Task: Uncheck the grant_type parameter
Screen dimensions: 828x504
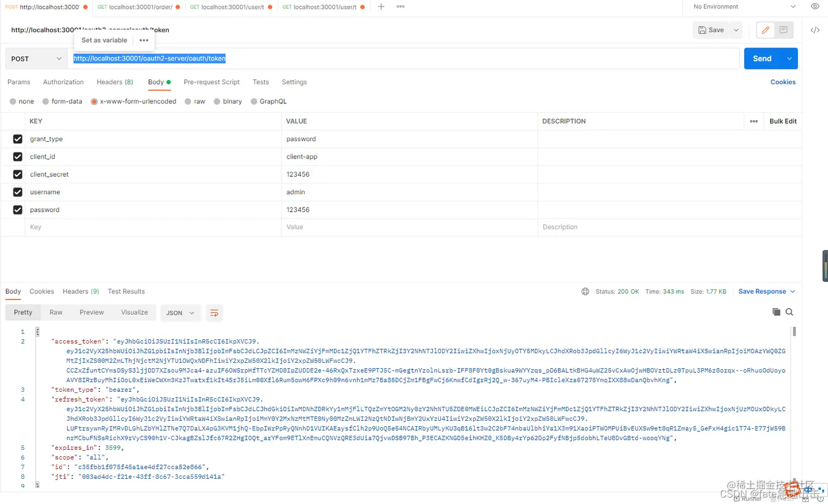Action: (18, 139)
